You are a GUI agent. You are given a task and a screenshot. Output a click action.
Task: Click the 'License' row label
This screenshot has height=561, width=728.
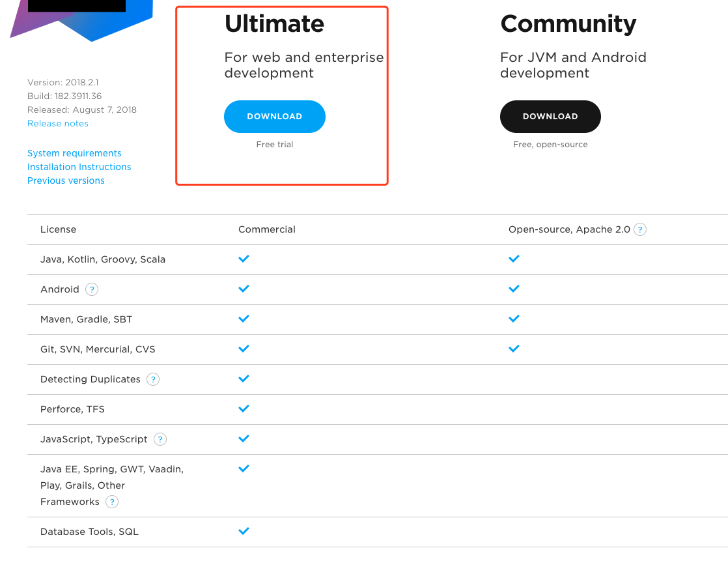click(x=58, y=229)
